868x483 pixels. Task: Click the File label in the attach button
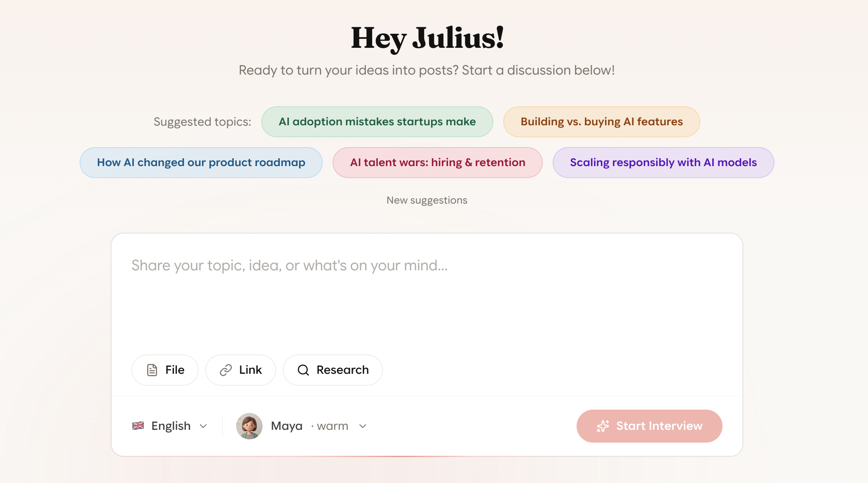pos(175,370)
